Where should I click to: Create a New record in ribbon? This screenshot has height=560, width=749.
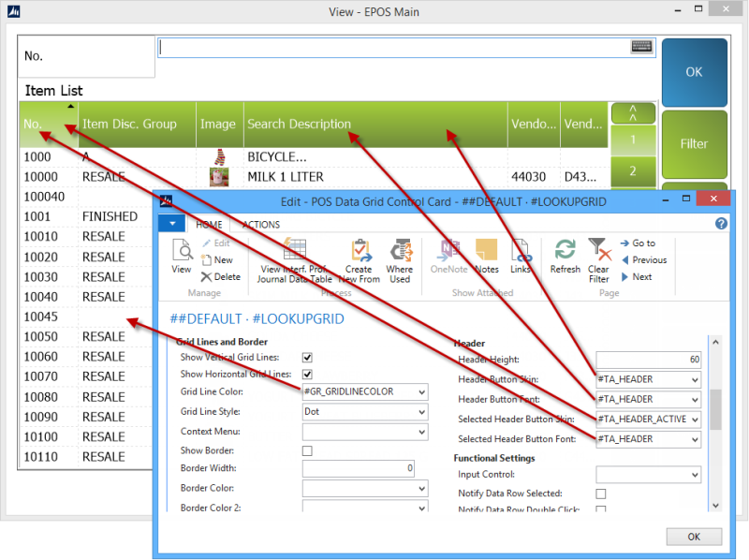click(217, 260)
